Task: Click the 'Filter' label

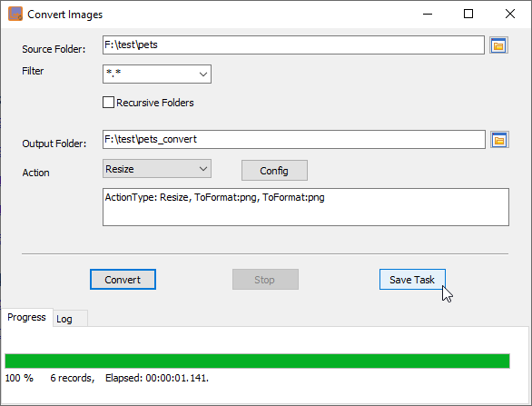Action: pos(33,71)
